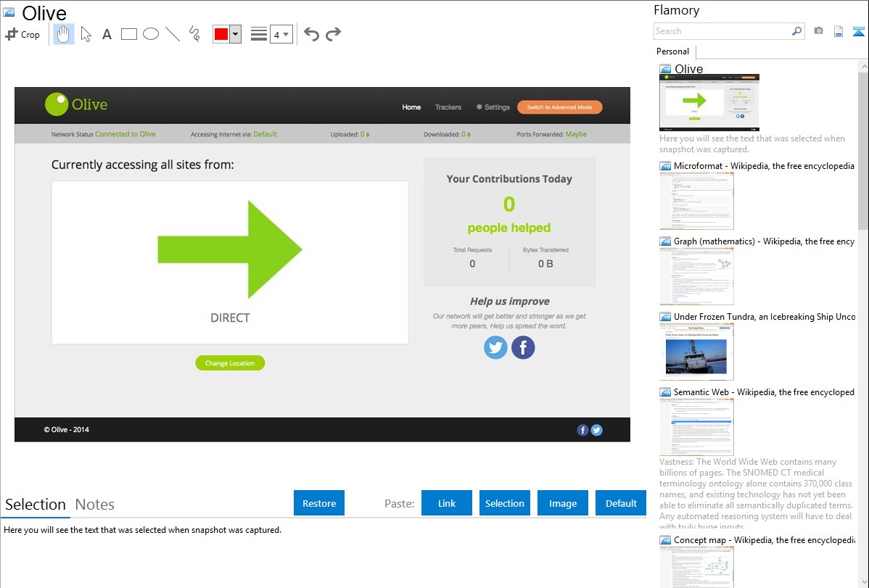Click the Paste Link button
The image size is (869, 588).
[x=447, y=503]
